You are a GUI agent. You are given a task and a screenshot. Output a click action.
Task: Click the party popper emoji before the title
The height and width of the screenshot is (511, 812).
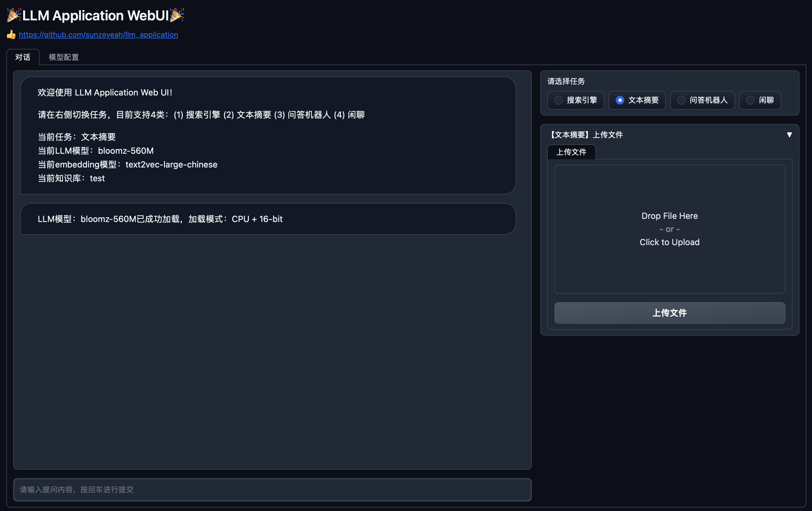click(14, 15)
